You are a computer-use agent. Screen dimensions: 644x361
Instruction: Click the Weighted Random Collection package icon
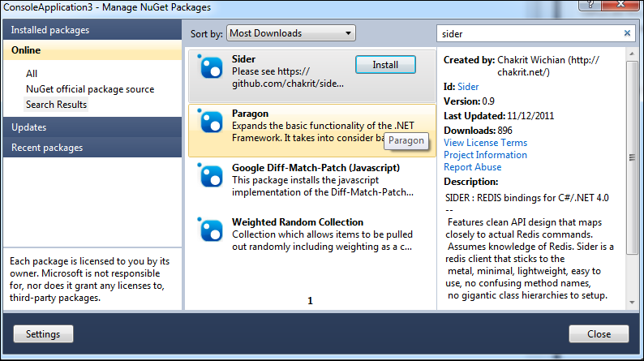coord(211,230)
